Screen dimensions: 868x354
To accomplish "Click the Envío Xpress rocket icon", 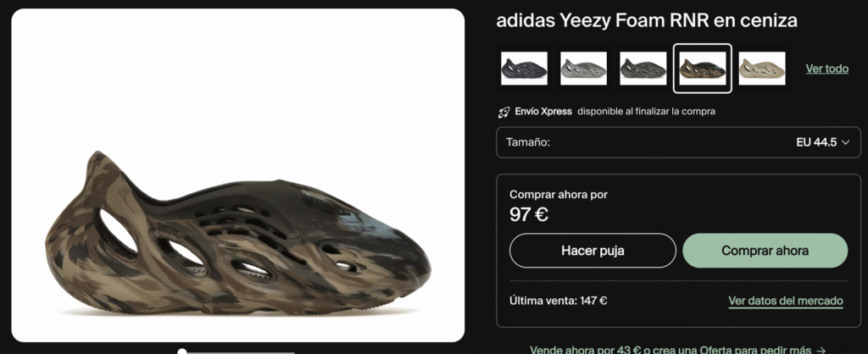I will coord(504,112).
